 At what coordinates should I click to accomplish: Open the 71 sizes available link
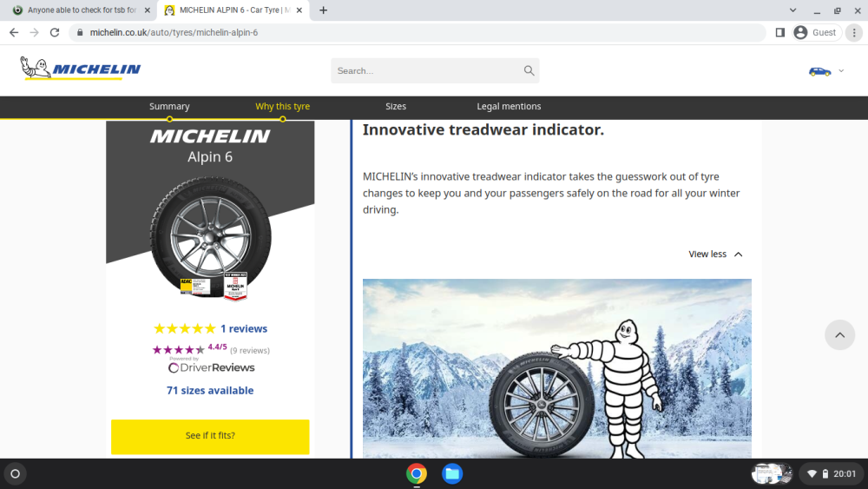pyautogui.click(x=210, y=391)
